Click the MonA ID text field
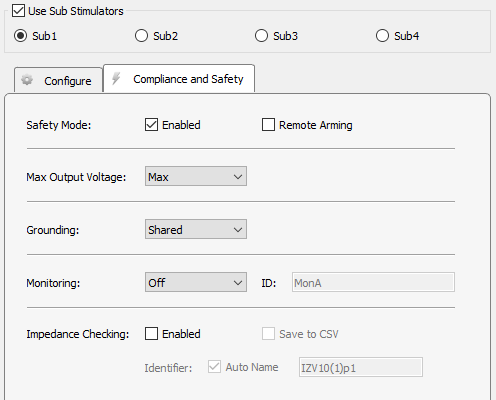Screen dimensions: 496x400 tap(373, 282)
